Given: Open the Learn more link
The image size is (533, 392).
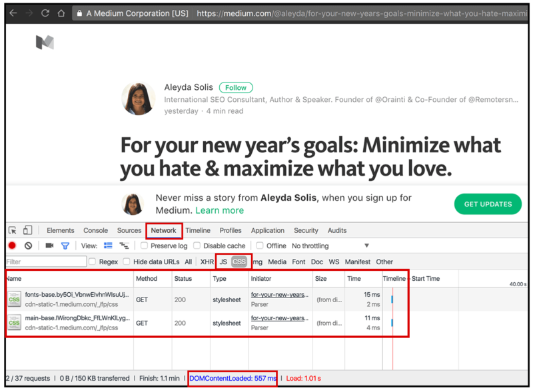Looking at the screenshot, I should 220,210.
